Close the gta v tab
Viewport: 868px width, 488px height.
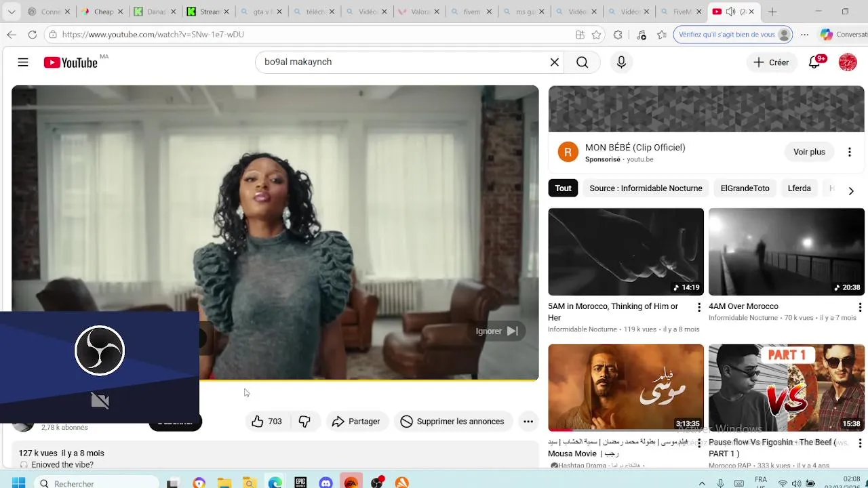[279, 12]
